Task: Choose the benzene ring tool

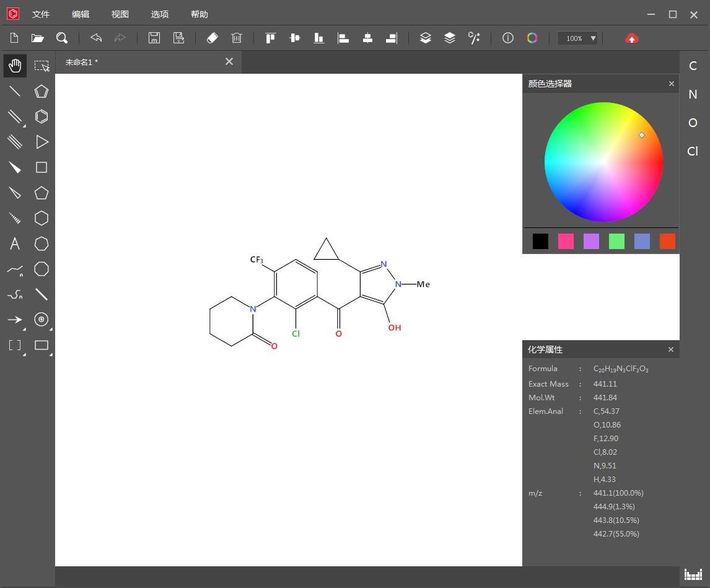Action: [42, 116]
